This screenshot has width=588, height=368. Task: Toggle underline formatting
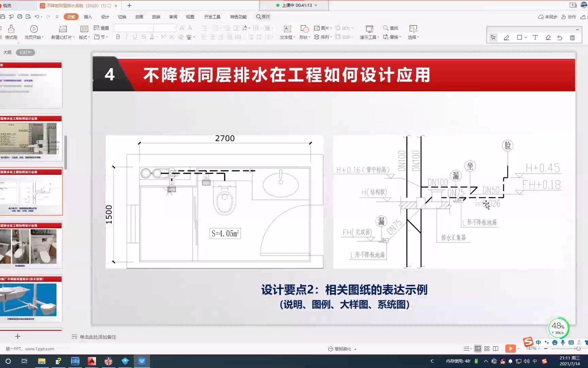[x=135, y=37]
